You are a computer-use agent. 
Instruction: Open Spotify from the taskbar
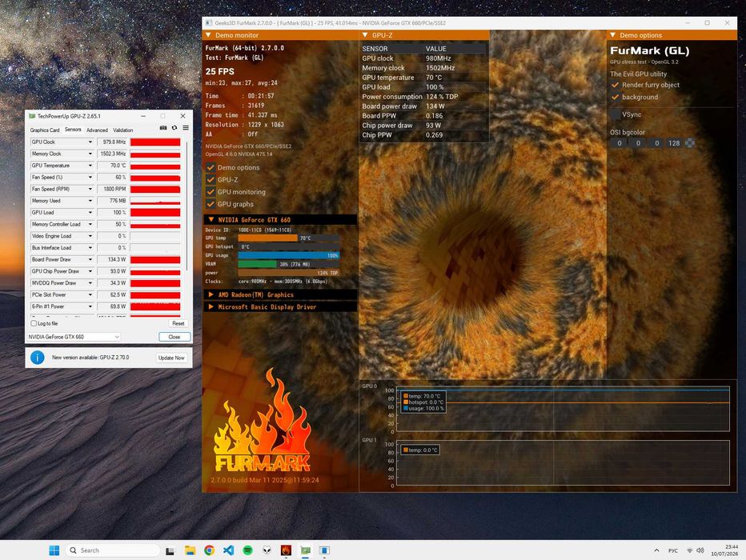tap(248, 550)
